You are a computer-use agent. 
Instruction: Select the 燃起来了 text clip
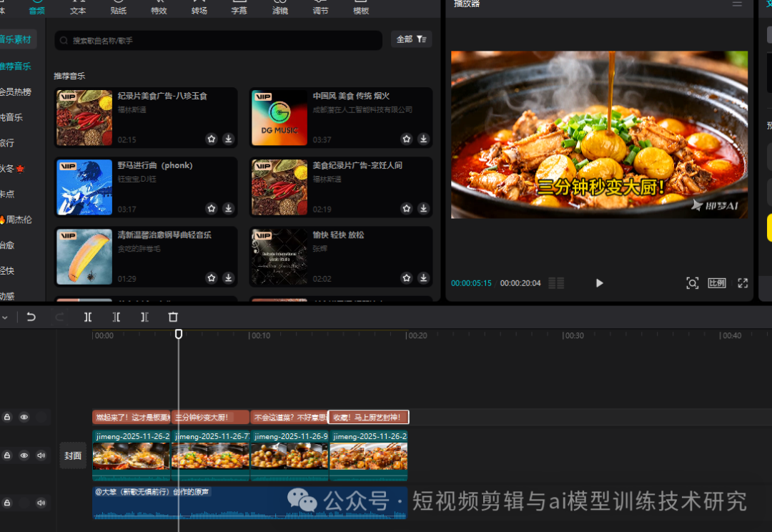(132, 417)
